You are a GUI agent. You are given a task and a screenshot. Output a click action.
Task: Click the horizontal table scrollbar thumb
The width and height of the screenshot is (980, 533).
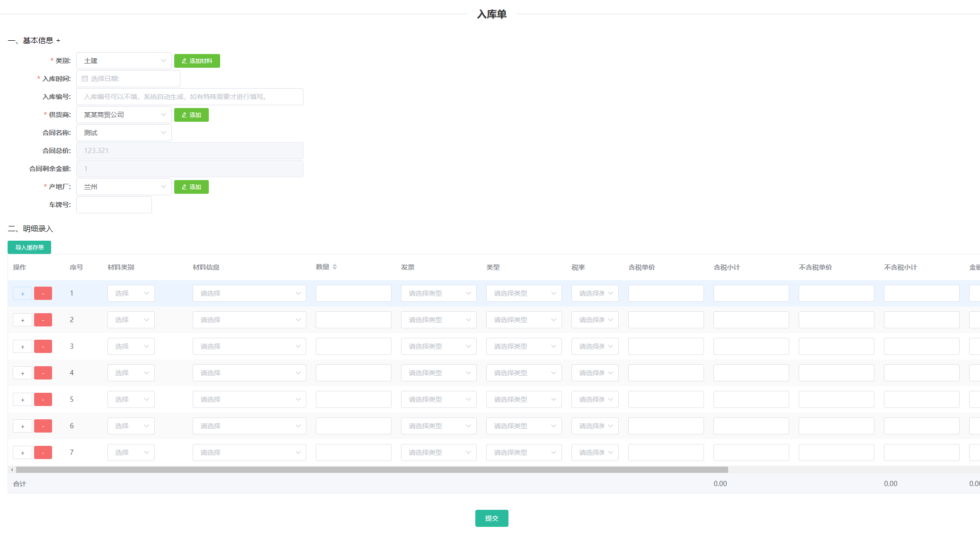[372, 470]
